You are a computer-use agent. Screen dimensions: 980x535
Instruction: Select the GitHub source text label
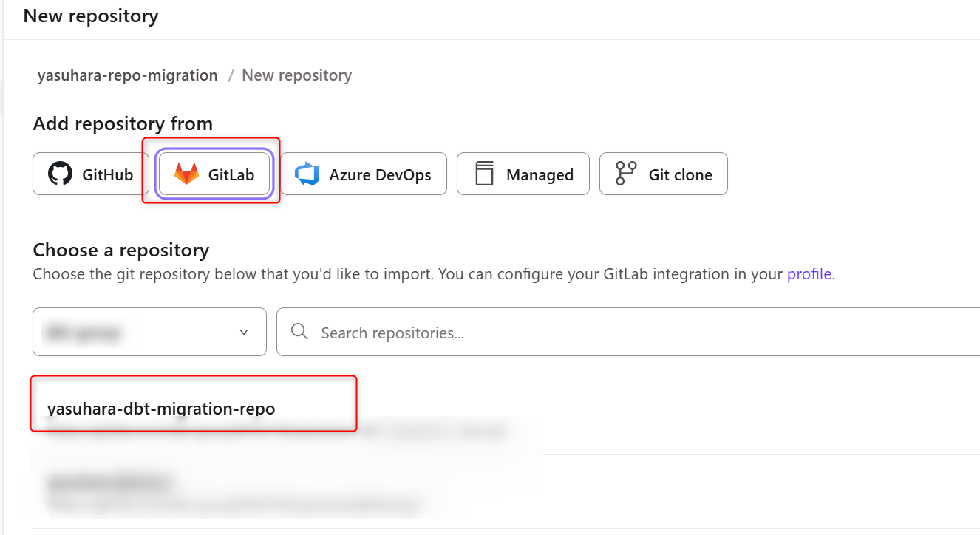[x=107, y=175]
